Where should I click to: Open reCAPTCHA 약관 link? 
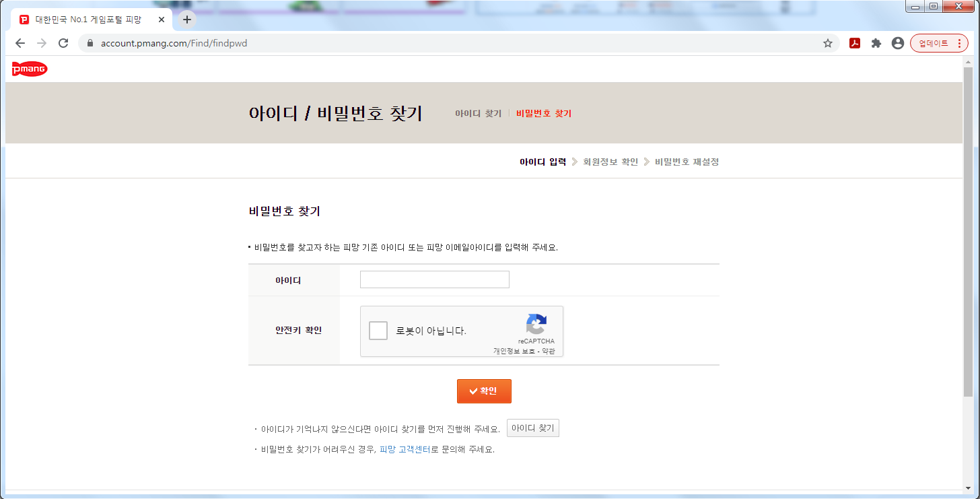tap(549, 352)
